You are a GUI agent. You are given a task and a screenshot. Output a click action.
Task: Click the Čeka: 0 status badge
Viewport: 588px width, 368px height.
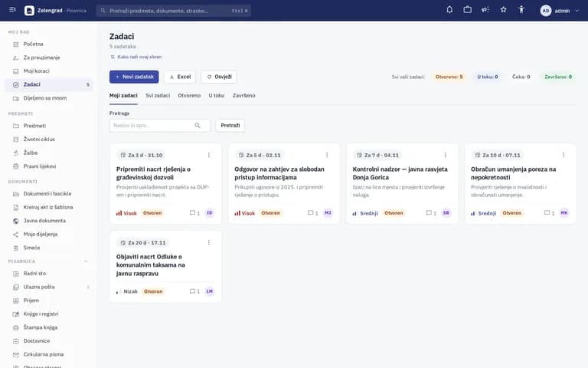521,77
